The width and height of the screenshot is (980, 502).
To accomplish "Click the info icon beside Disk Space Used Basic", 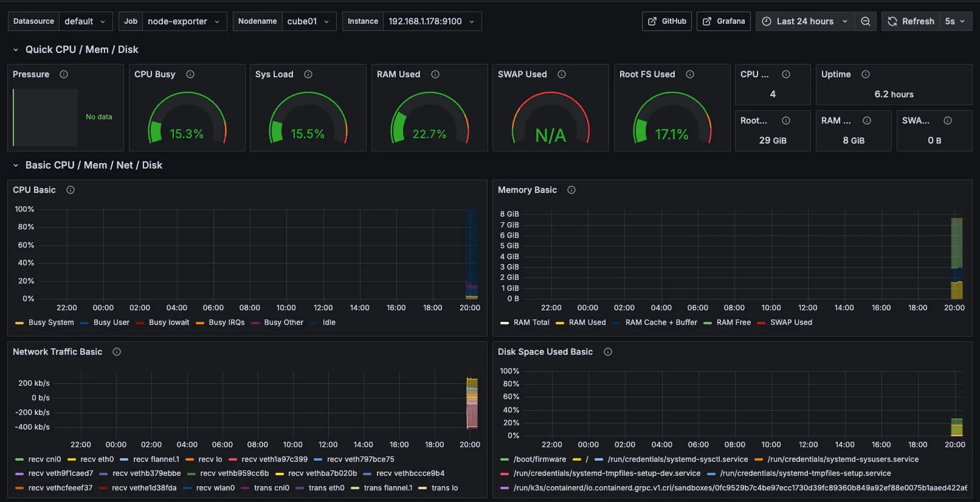I will pos(608,352).
